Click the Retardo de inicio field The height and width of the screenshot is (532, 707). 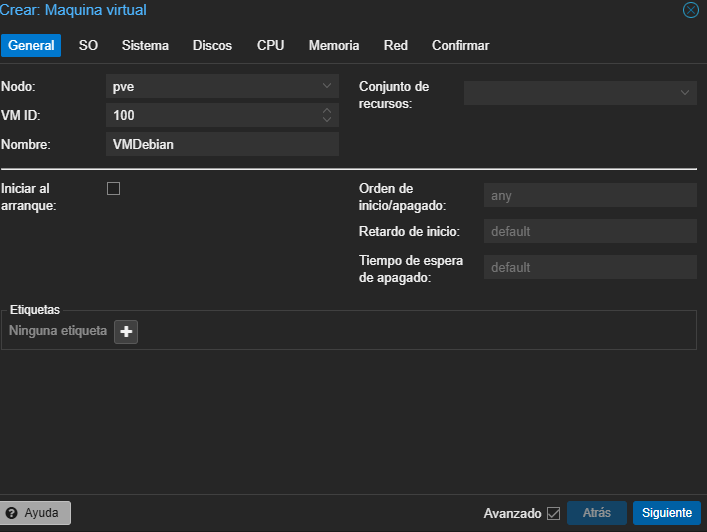tap(590, 232)
